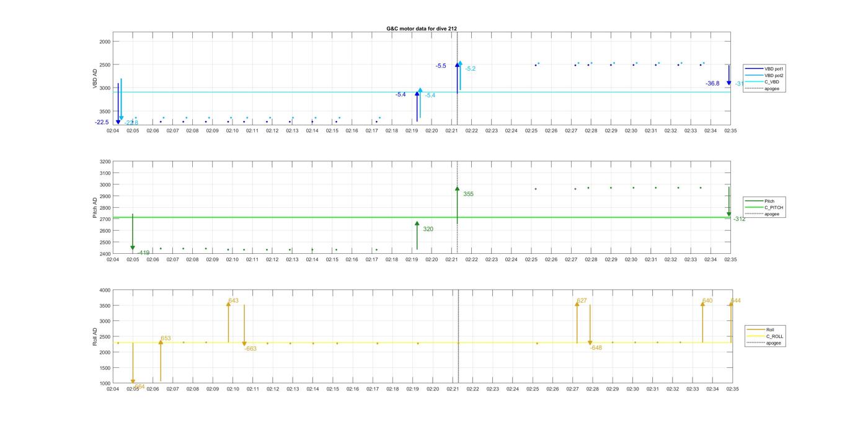The image size is (868, 430).
Task: Click the '-36.8' annotation in VBD plot
Action: tap(712, 83)
